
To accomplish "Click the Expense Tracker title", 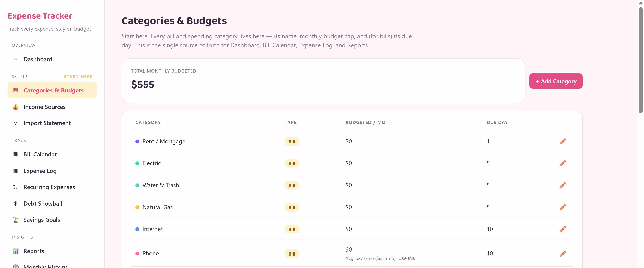I will 40,16.
